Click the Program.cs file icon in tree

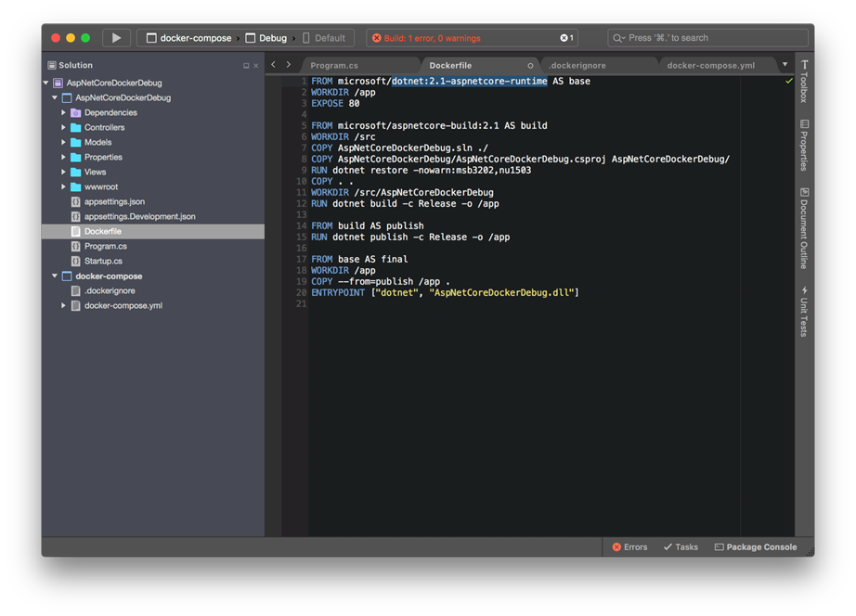click(x=76, y=246)
